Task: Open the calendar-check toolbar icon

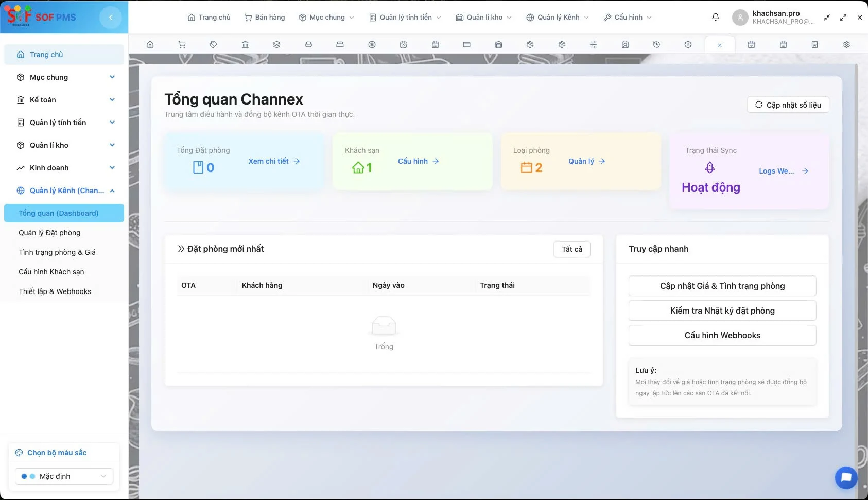Action: (751, 45)
